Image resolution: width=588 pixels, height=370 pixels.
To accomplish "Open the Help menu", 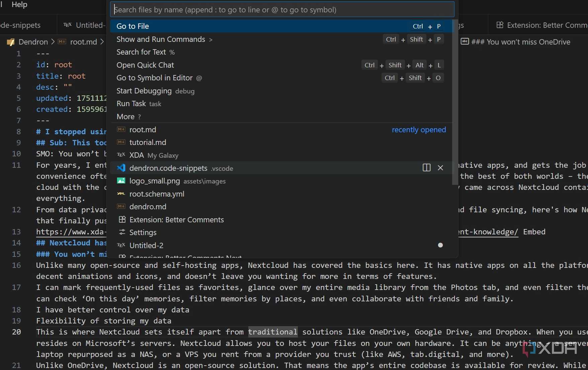I will pos(19,4).
